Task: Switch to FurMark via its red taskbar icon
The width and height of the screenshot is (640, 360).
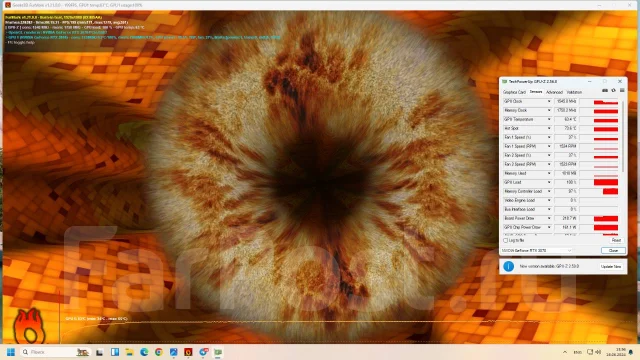Action: (x=188, y=352)
